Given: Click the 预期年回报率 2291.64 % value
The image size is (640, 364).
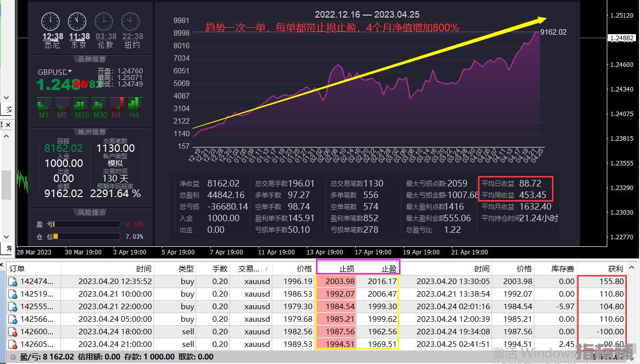Looking at the screenshot, I should tap(115, 194).
